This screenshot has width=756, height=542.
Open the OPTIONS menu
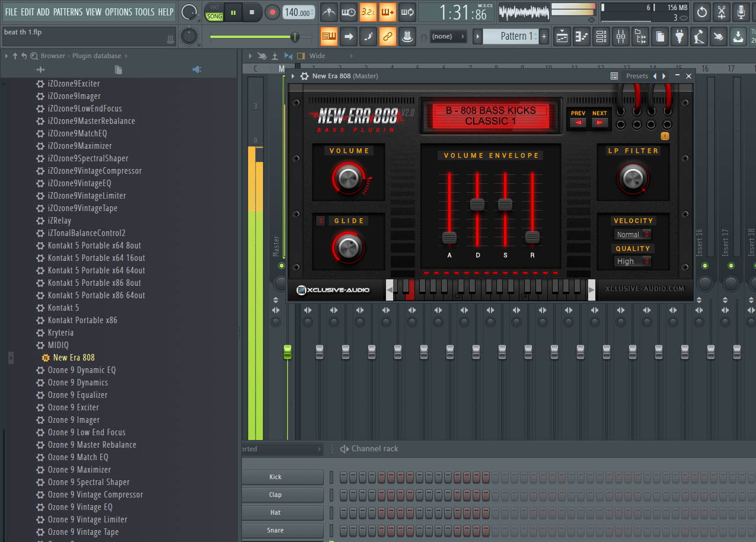(x=118, y=12)
